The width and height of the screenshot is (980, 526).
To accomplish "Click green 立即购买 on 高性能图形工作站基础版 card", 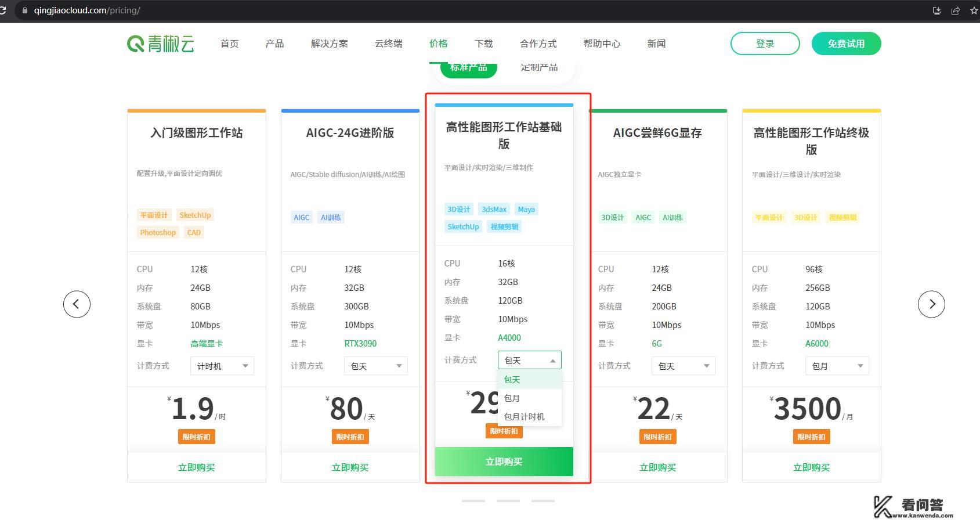I will coord(504,462).
